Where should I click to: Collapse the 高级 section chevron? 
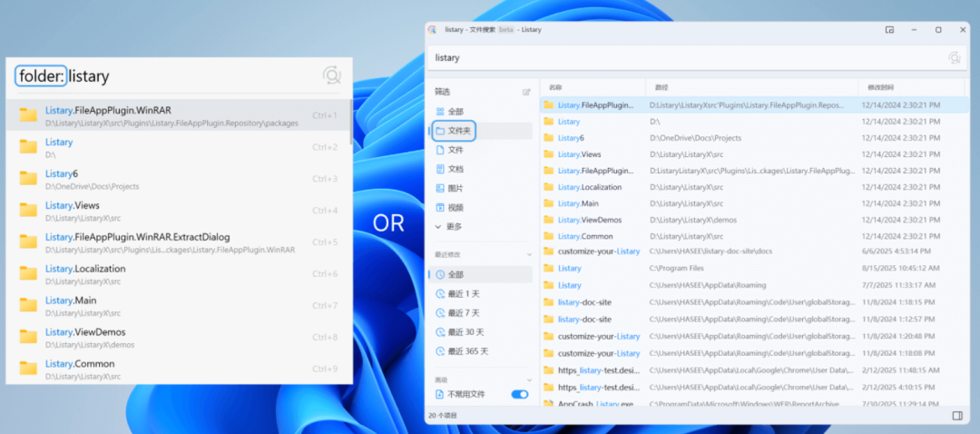[529, 380]
